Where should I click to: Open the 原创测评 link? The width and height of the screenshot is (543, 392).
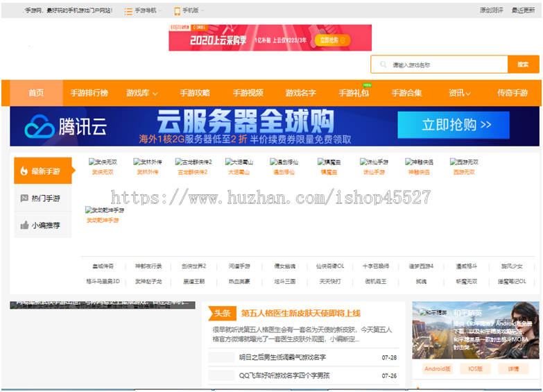492,10
